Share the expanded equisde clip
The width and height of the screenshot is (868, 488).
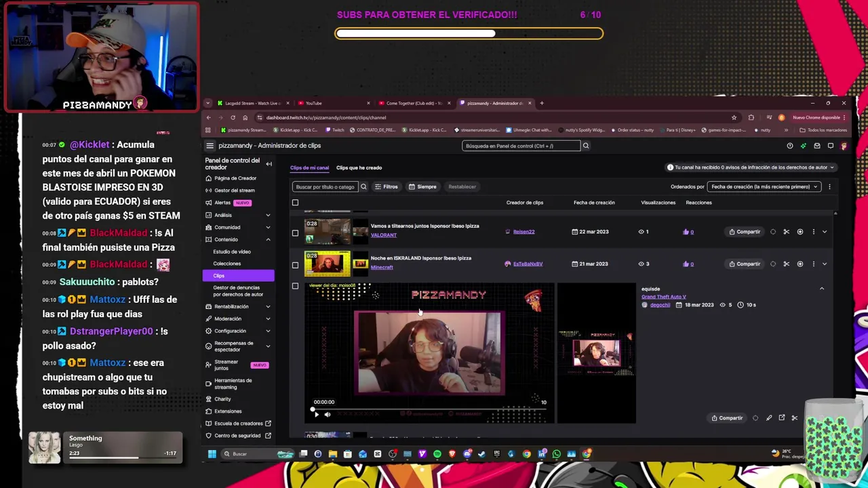point(727,418)
